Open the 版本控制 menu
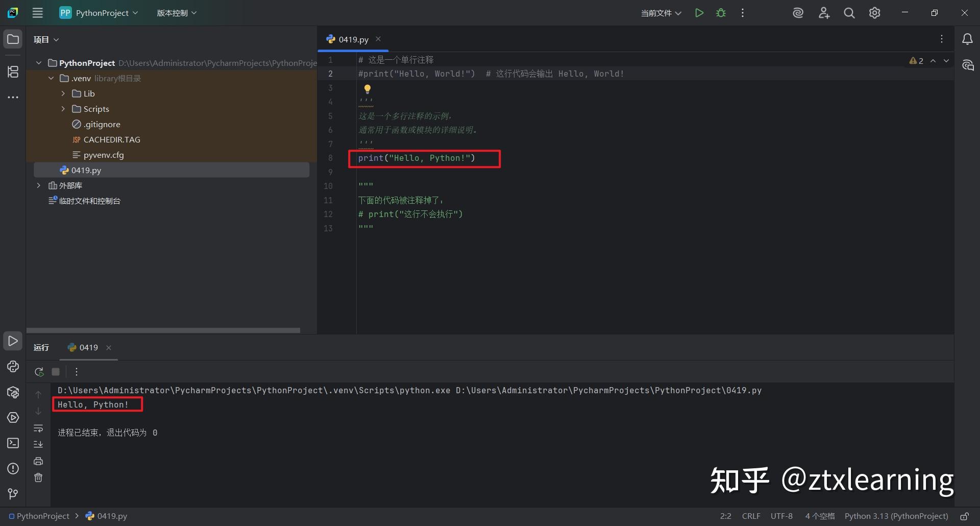The image size is (980, 526). point(176,13)
